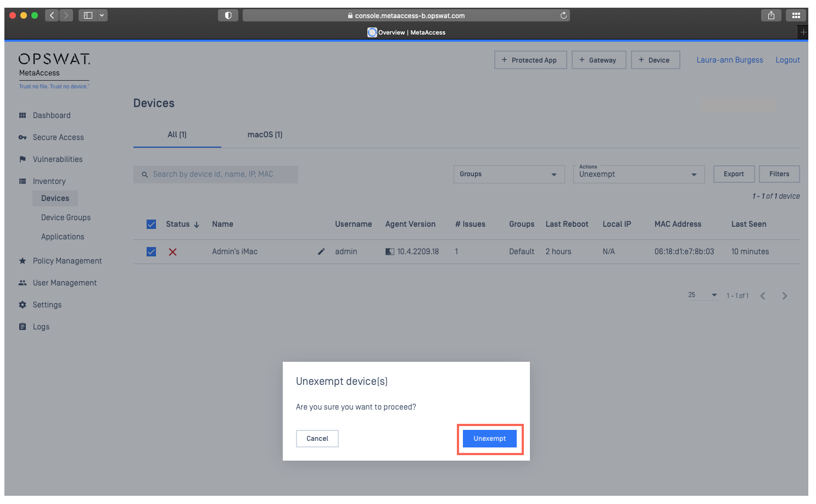Image resolution: width=816 pixels, height=504 pixels.
Task: Click the pencil edit icon for Admin's iMac
Action: click(x=321, y=251)
